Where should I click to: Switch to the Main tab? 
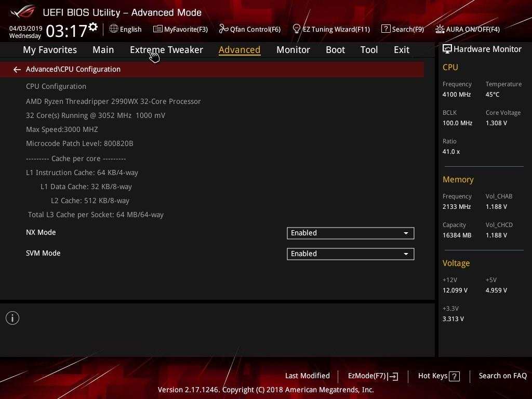tap(103, 50)
